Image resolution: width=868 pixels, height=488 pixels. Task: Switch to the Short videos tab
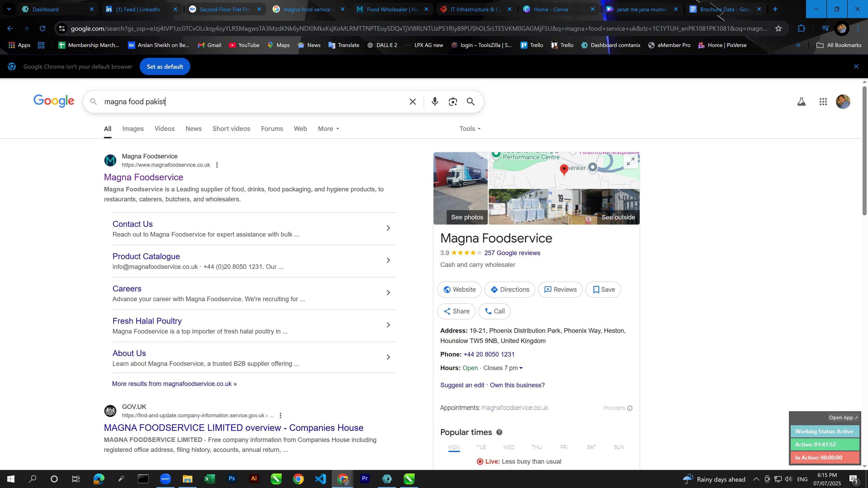231,129
